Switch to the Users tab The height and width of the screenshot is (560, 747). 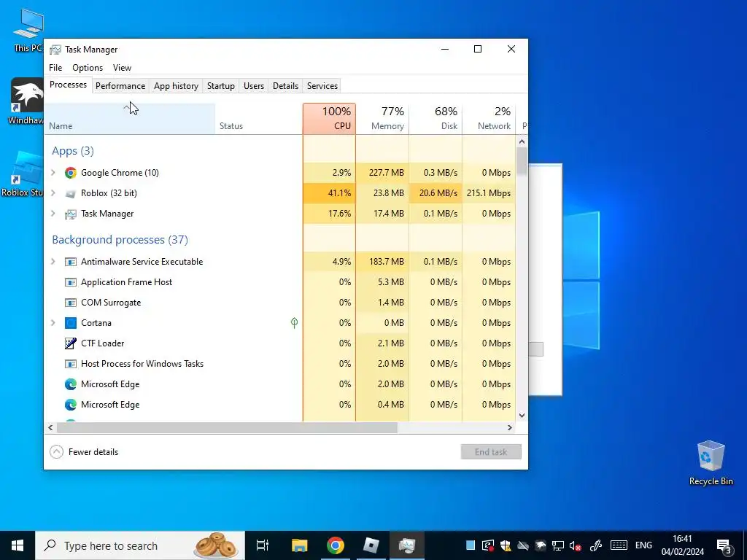pyautogui.click(x=254, y=86)
